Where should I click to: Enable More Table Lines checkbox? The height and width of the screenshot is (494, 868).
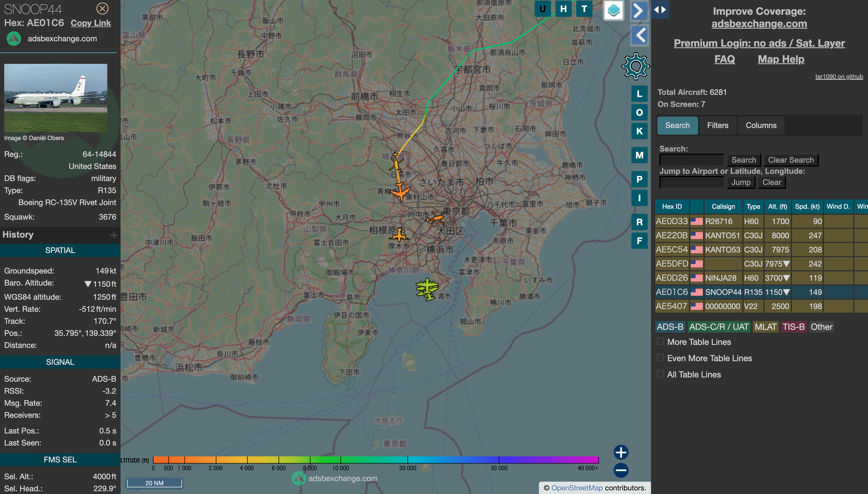660,341
